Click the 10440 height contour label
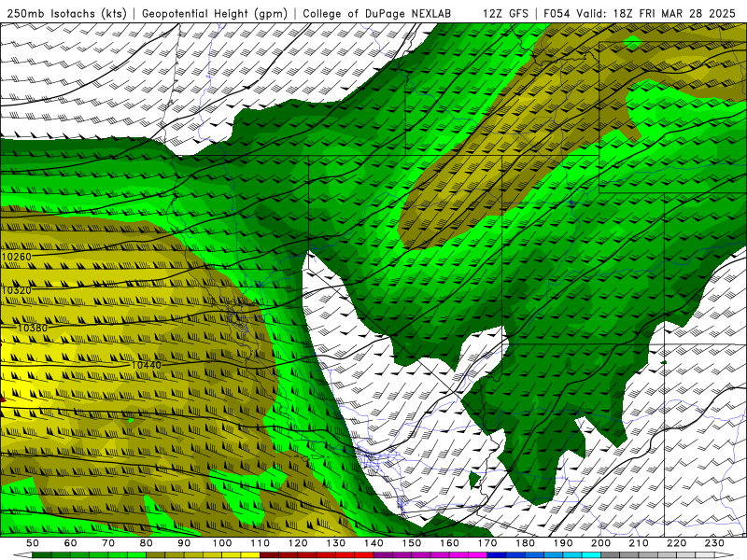This screenshot has height=560, width=747. 147,365
